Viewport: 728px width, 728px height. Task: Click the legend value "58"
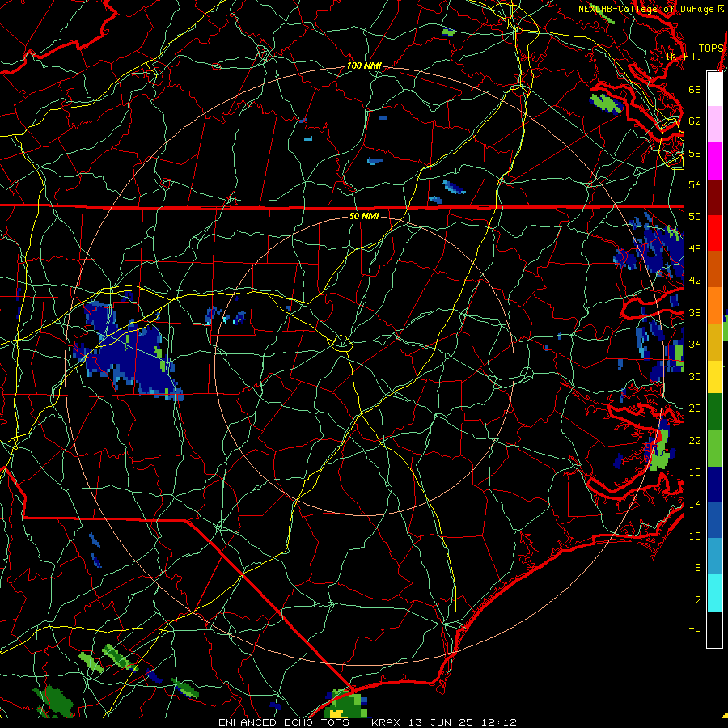point(695,153)
